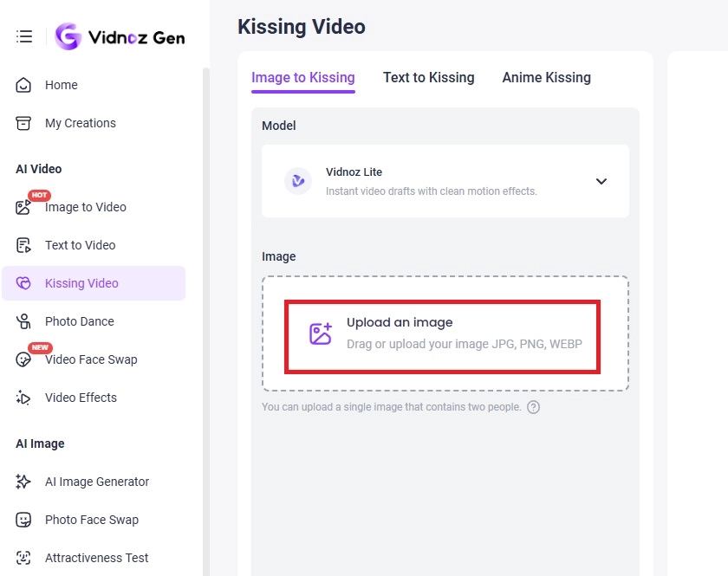This screenshot has height=576, width=728.
Task: Open the Text to Video tool
Action: click(78, 245)
